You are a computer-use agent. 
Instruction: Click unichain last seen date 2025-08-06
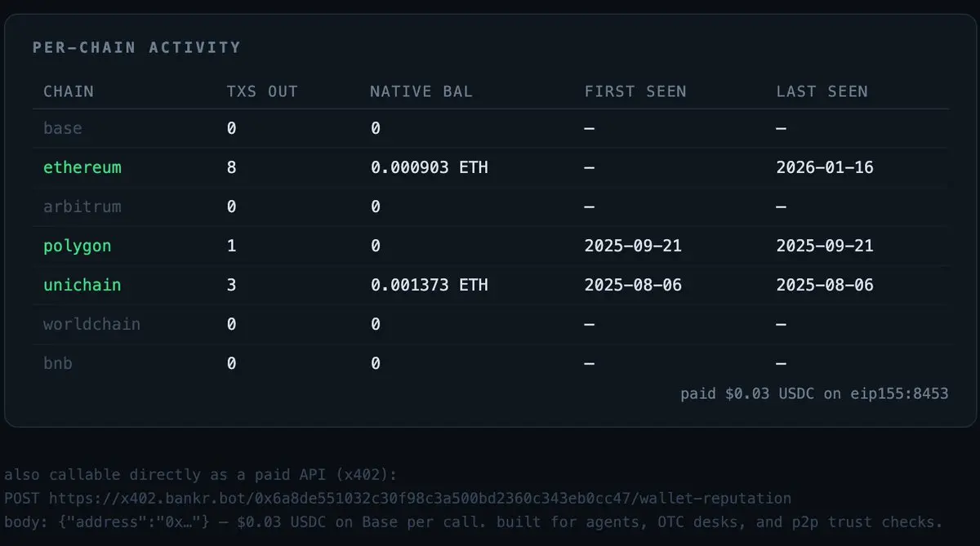coord(825,285)
